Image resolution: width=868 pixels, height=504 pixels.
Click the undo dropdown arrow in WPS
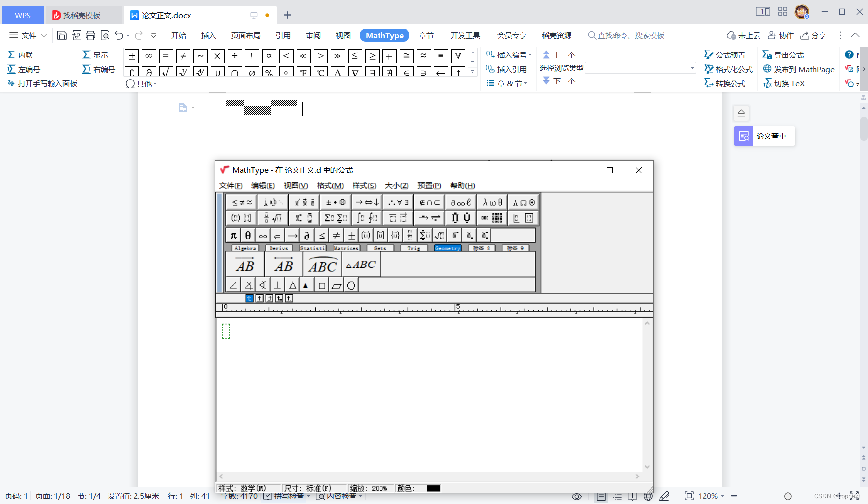click(x=128, y=35)
